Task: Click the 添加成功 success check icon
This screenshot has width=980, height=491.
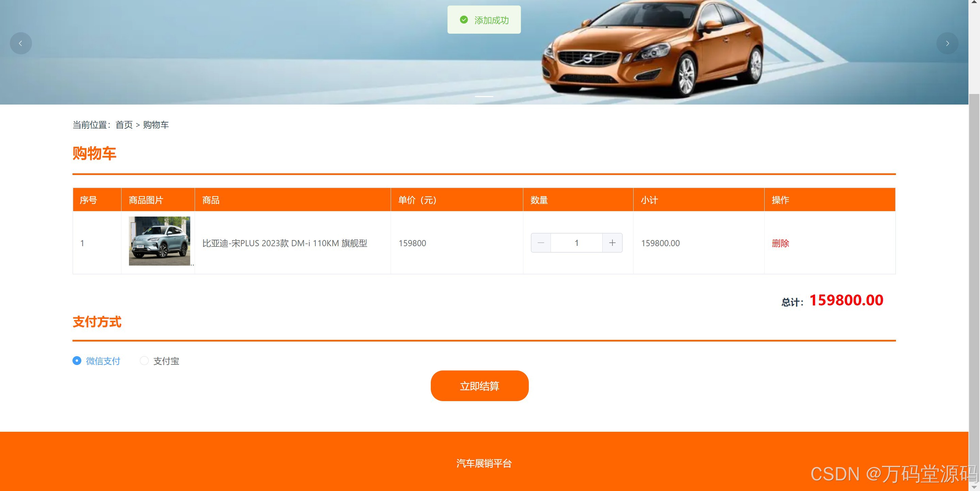Action: click(464, 20)
